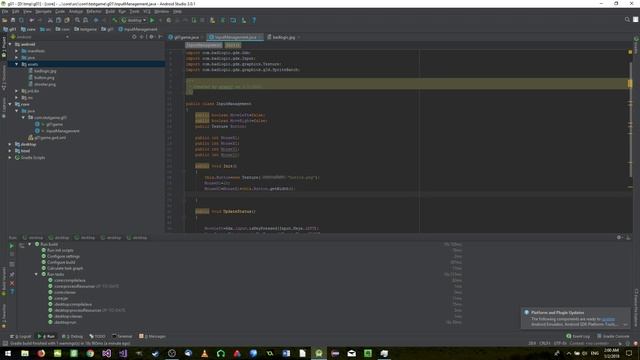This screenshot has width=640, height=360.
Task: Open the Windows Start menu
Action: (x=8, y=353)
